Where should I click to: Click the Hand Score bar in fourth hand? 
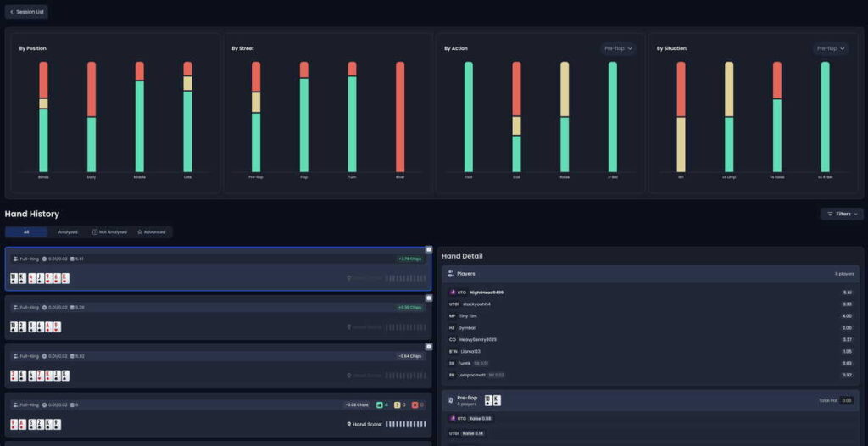406,425
